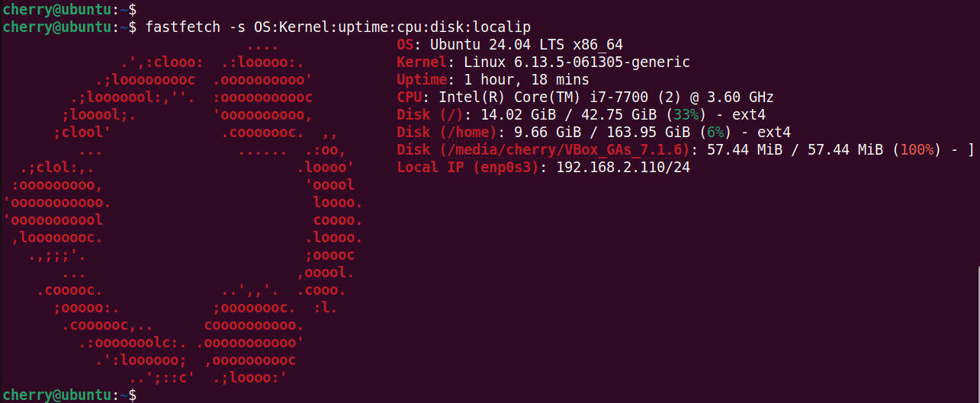The image size is (980, 403).
Task: Click the "1 hour, 18 mins" uptime value
Action: click(x=526, y=80)
